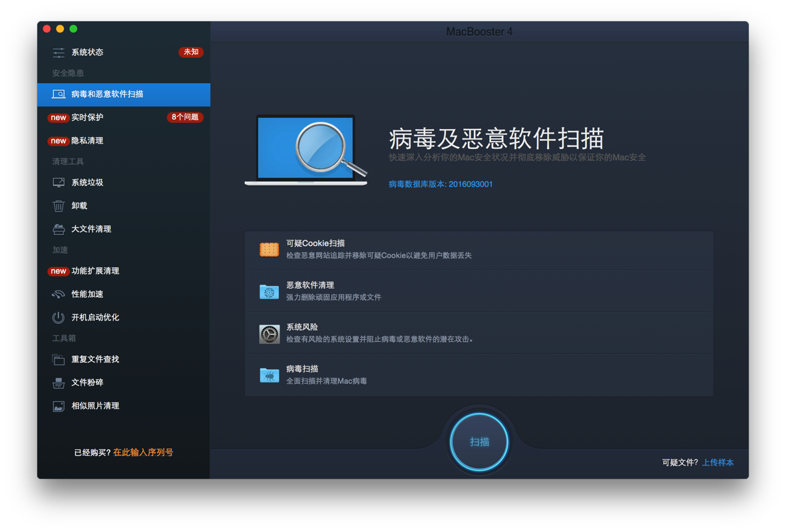The height and width of the screenshot is (532, 786).
Task: Open 系统垃圾 cleaner
Action: (x=124, y=182)
